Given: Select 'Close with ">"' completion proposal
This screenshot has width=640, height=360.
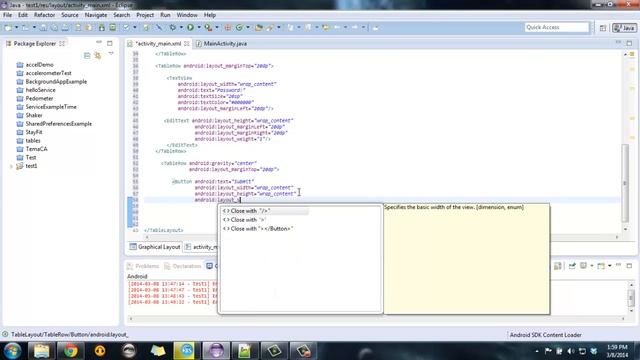Looking at the screenshot, I should pos(244,220).
